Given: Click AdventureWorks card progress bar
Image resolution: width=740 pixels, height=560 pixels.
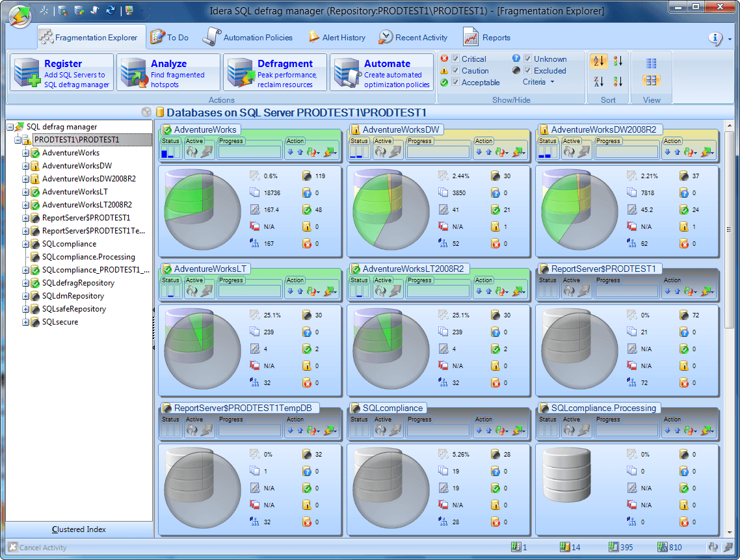Looking at the screenshot, I should tap(250, 152).
